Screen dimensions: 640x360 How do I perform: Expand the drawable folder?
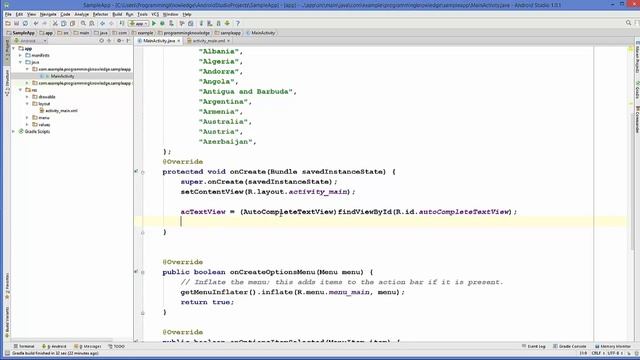pyautogui.click(x=27, y=97)
